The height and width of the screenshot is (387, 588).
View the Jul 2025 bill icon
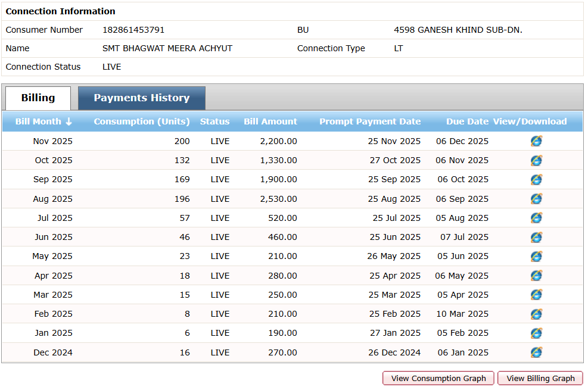[x=536, y=218]
